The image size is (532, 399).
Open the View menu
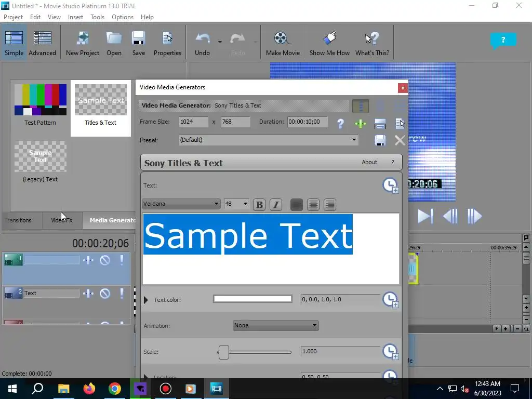54,17
